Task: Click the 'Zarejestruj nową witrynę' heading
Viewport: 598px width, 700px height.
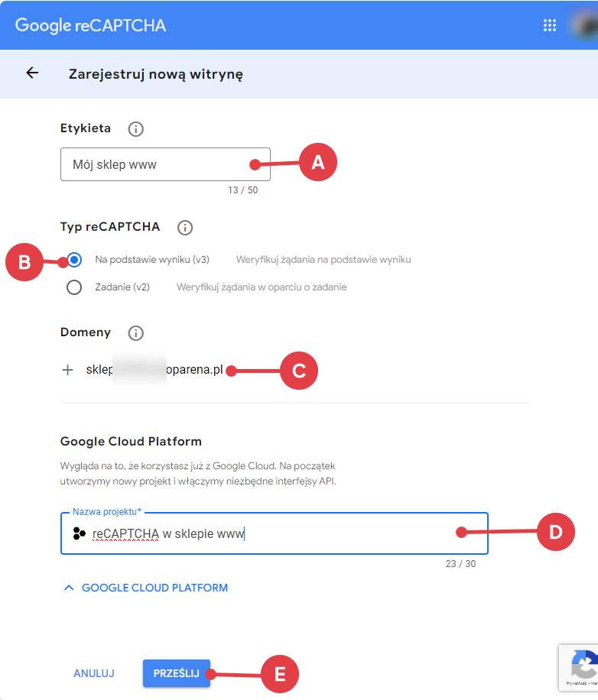Action: click(156, 74)
